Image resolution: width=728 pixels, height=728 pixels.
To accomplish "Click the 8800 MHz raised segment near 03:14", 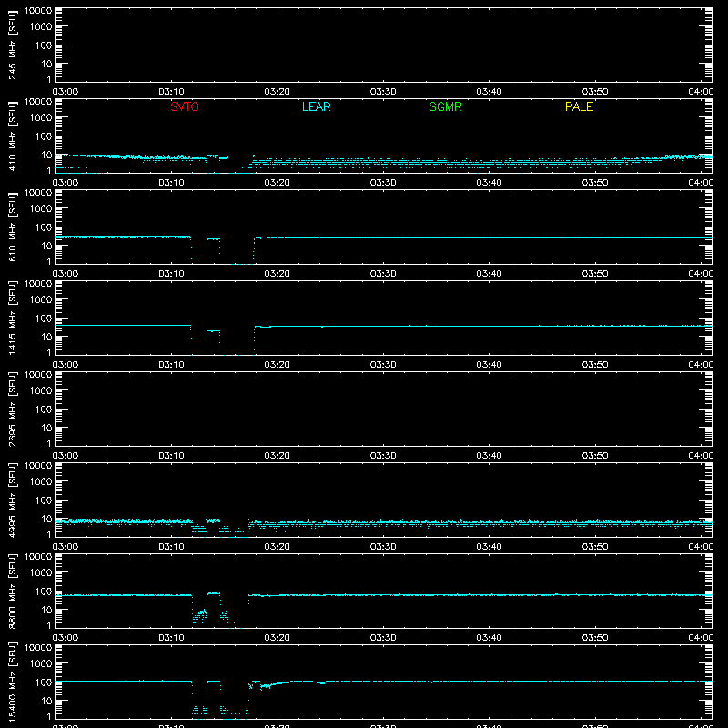I will tap(214, 593).
